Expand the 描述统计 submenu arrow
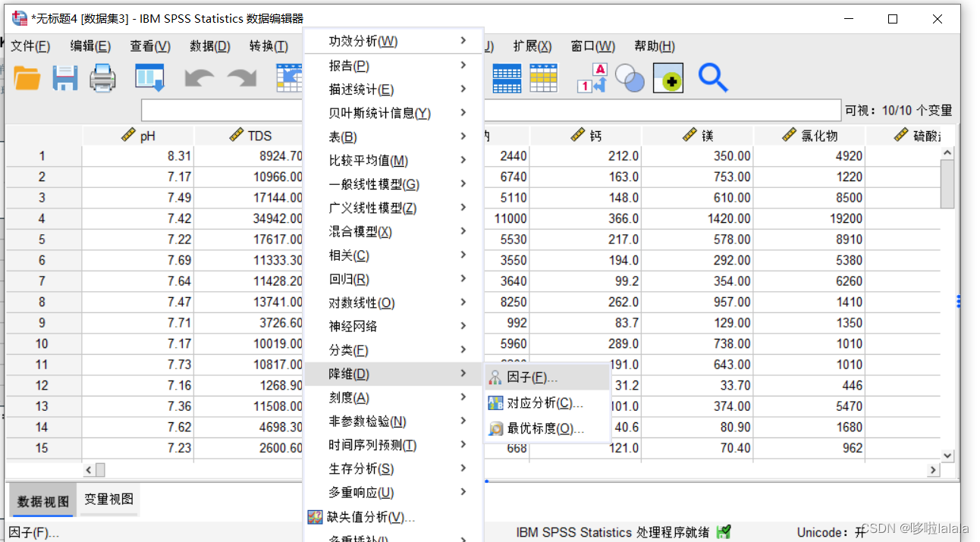 [463, 89]
